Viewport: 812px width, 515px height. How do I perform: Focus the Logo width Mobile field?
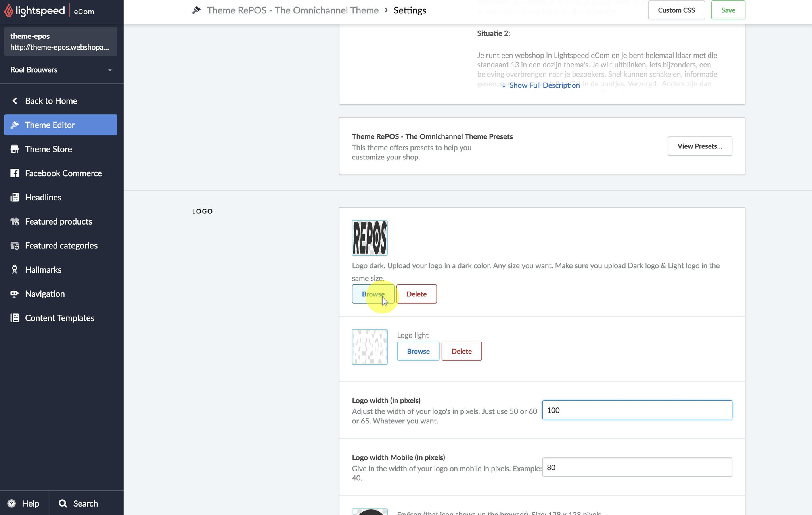pyautogui.click(x=636, y=467)
